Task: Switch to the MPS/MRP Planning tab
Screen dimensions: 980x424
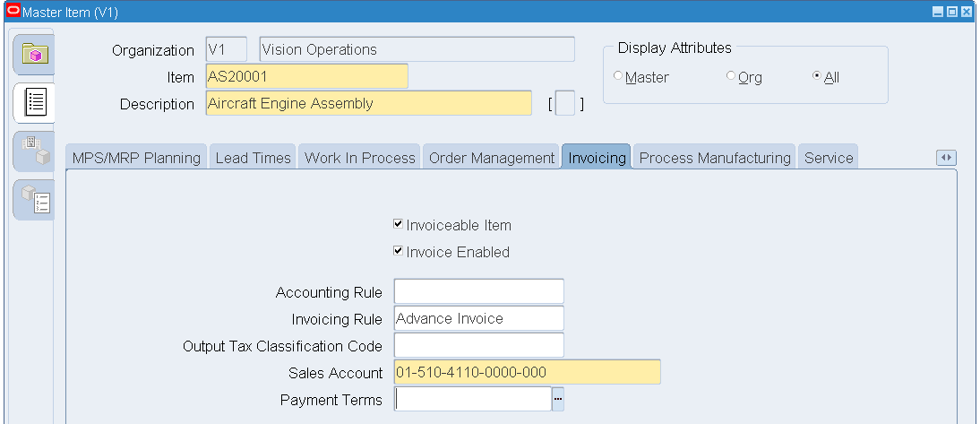Action: point(135,158)
